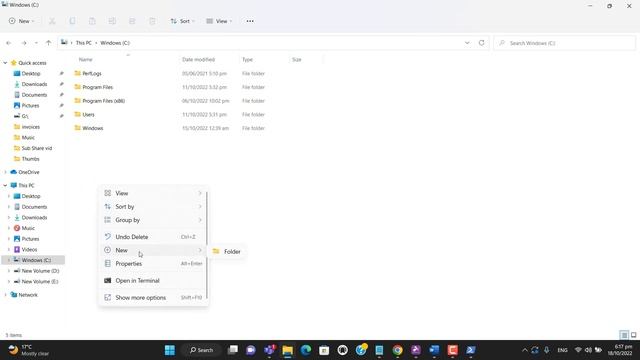Click the Share toolbar icon
640x360 pixels.
(132, 21)
